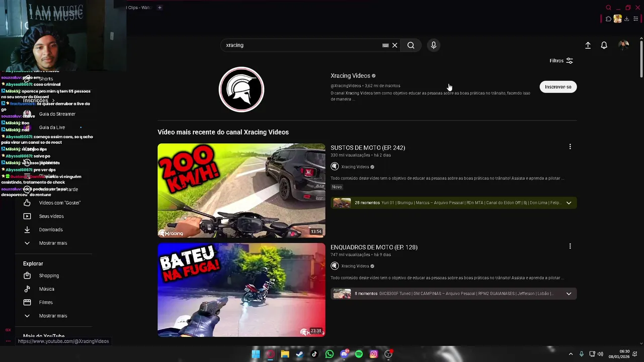The height and width of the screenshot is (362, 644).
Task: Open the SUSTOS DE MOTO (EP. 242) title
Action: pyautogui.click(x=368, y=148)
